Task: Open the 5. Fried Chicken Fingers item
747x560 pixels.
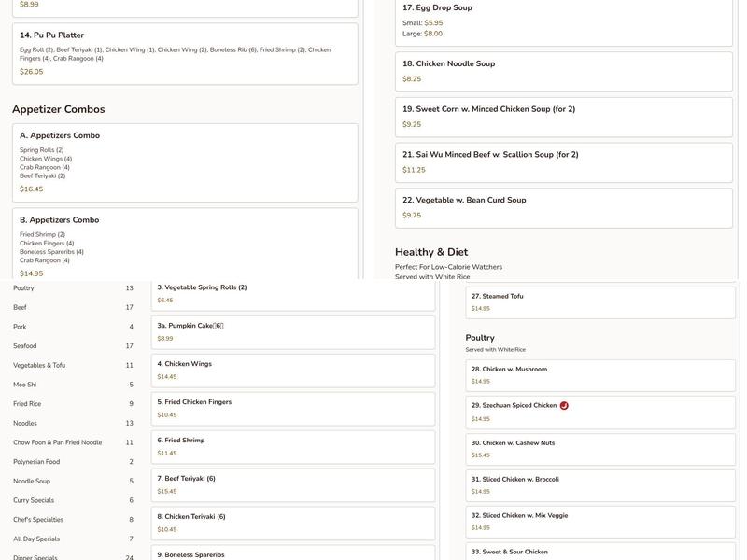Action: (293, 408)
